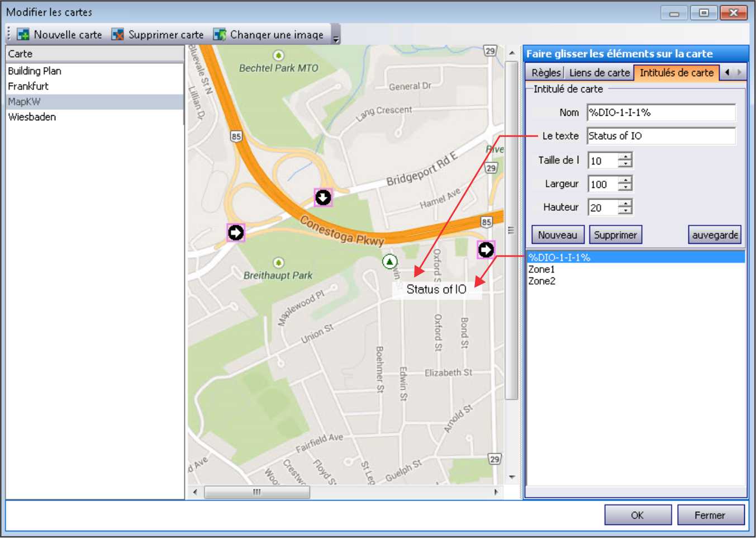Click the Changer une image toolbar icon
The height and width of the screenshot is (538, 756).
click(220, 35)
